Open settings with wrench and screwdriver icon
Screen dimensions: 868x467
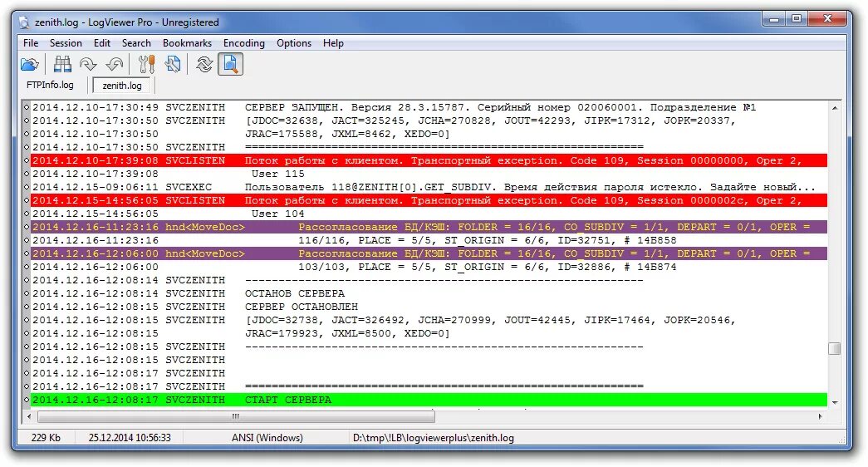[147, 64]
